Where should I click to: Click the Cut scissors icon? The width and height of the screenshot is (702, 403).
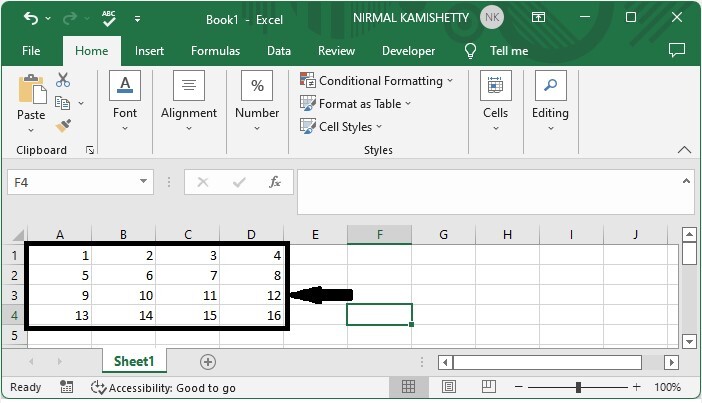[63, 80]
